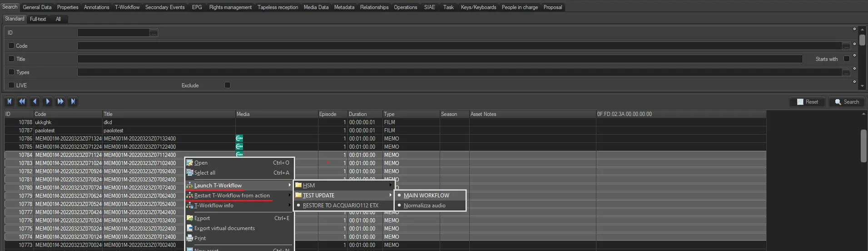Jump to last page navigation icon
This screenshot has height=251, width=868.
73,101
